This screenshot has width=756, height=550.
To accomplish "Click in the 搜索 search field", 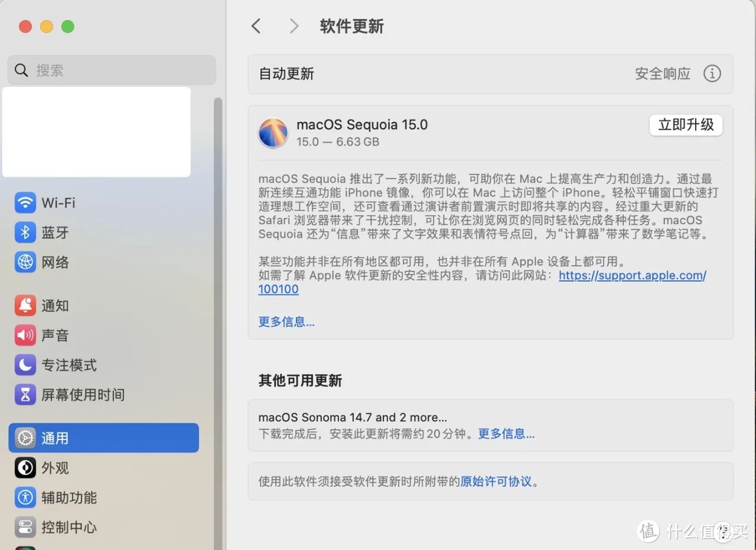I will (111, 70).
